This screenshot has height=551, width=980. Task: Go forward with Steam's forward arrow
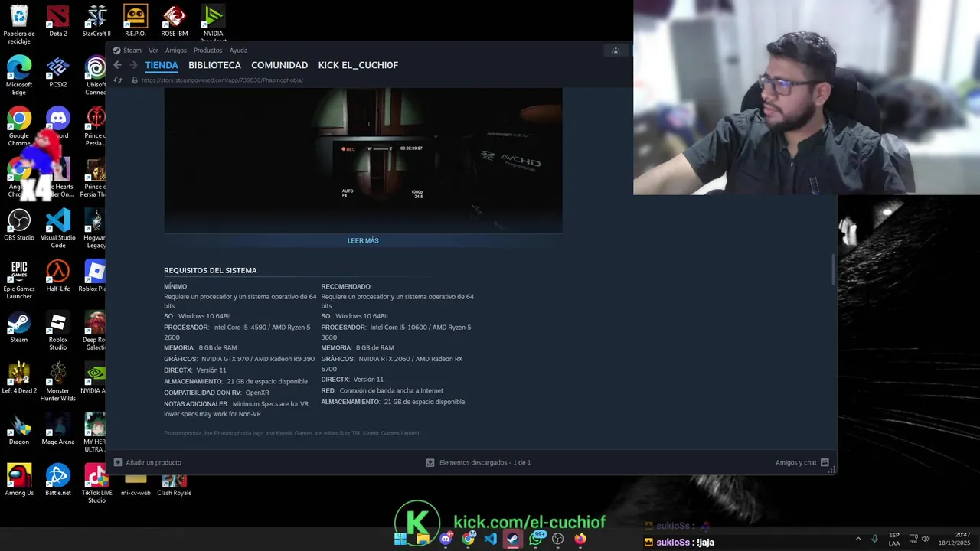(x=132, y=65)
